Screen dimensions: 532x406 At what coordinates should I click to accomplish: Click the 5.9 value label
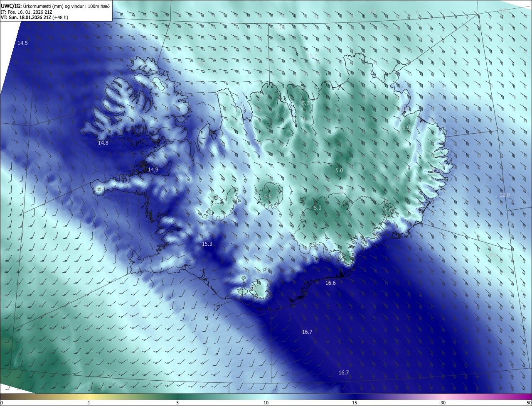coord(406,128)
